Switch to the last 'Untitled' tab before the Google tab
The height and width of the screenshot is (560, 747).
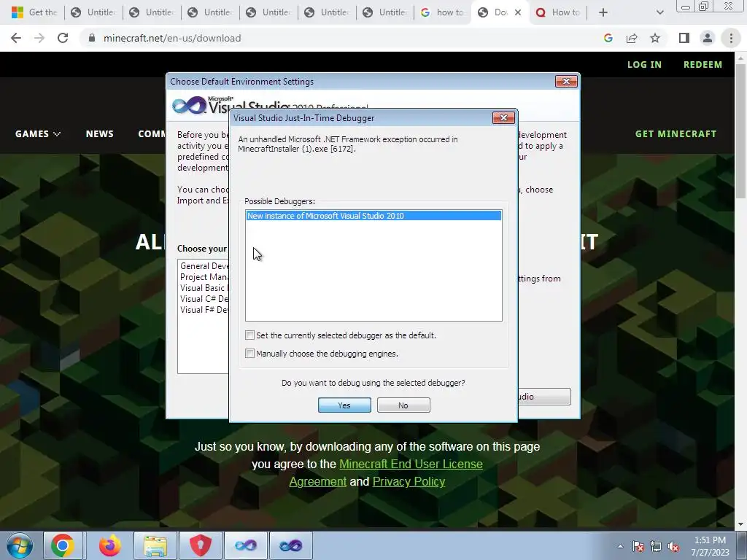click(x=385, y=12)
